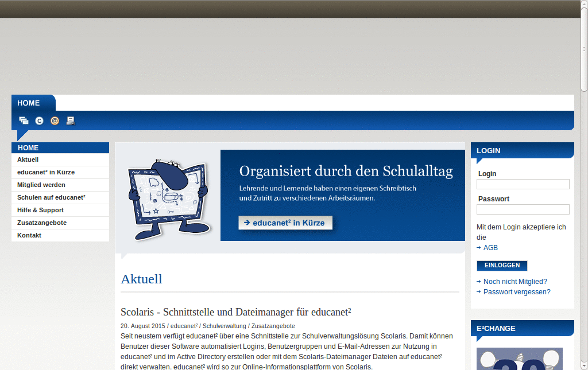588x370 pixels.
Task: Open Hilfe & Support menu entry
Action: pyautogui.click(x=60, y=210)
